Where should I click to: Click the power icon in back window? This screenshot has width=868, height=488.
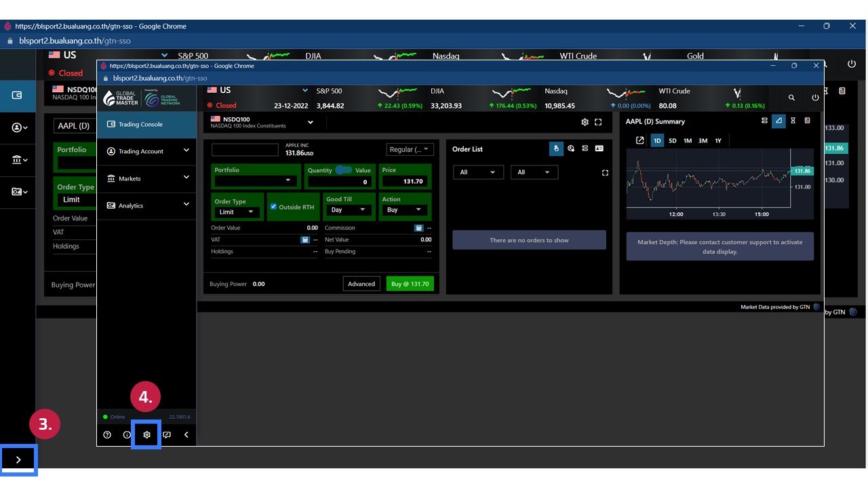coord(852,64)
